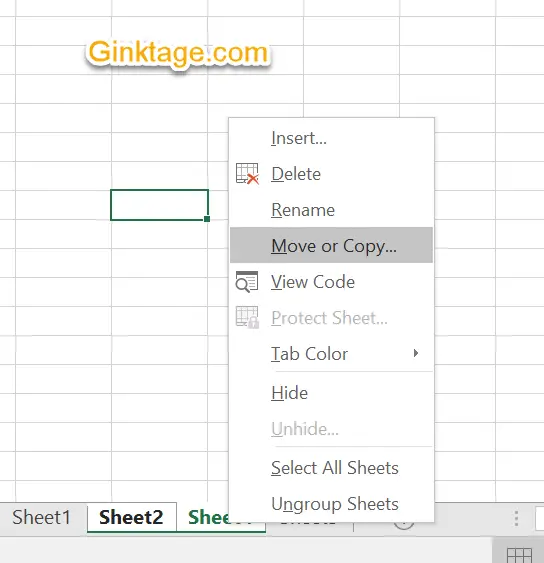The height and width of the screenshot is (563, 544).
Task: Click the Delete sheet icon with red X
Action: point(247,174)
